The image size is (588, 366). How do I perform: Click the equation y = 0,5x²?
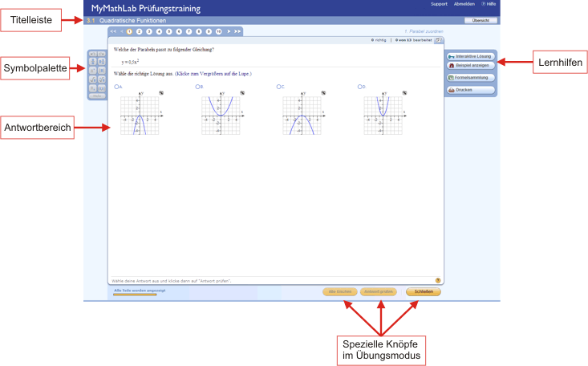(130, 62)
